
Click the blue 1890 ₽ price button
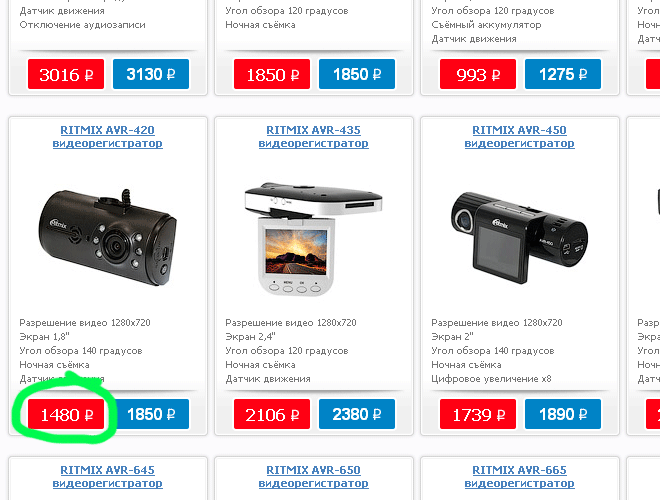pyautogui.click(x=563, y=414)
